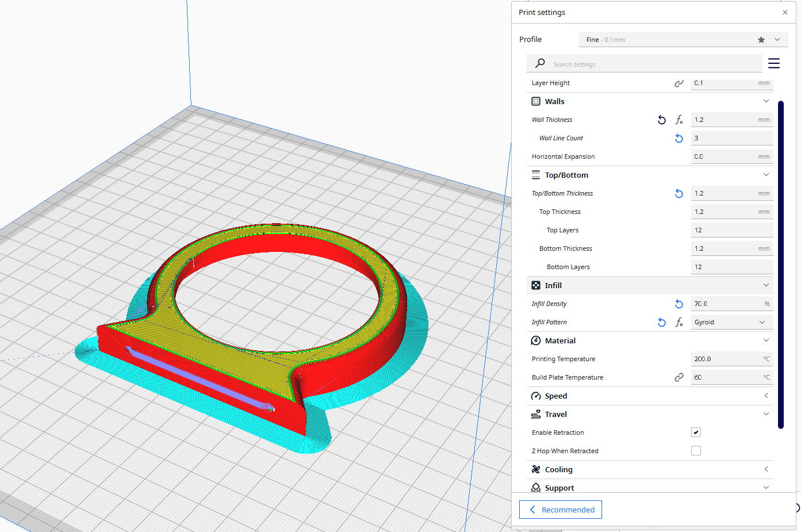
Task: Expand the Support section
Action: [x=766, y=487]
